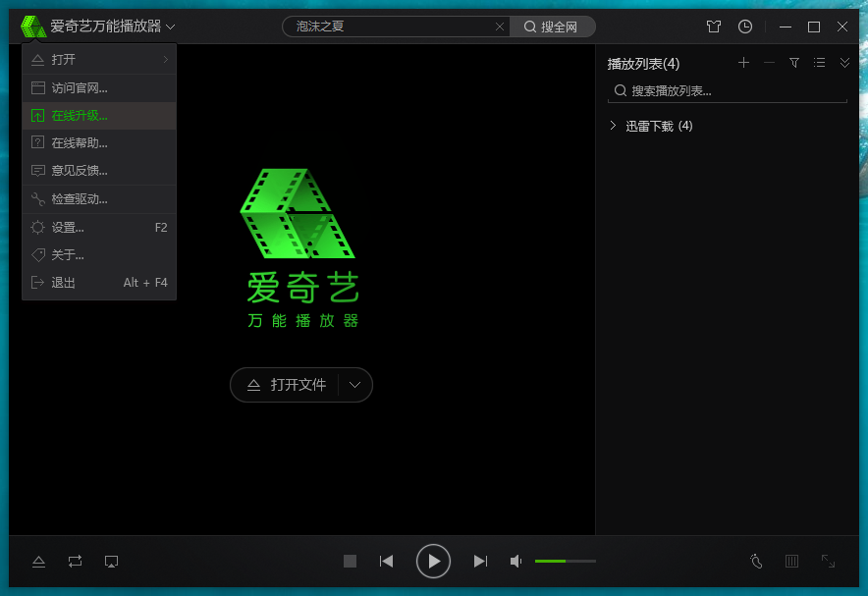Viewport: 868px width, 596px height.
Task: Toggle the loop playback mode icon
Action: (x=76, y=562)
